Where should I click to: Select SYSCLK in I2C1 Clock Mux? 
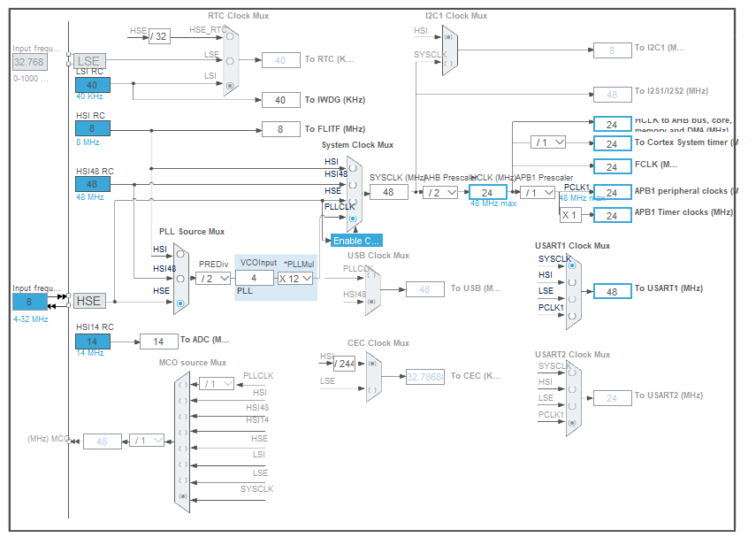point(449,63)
